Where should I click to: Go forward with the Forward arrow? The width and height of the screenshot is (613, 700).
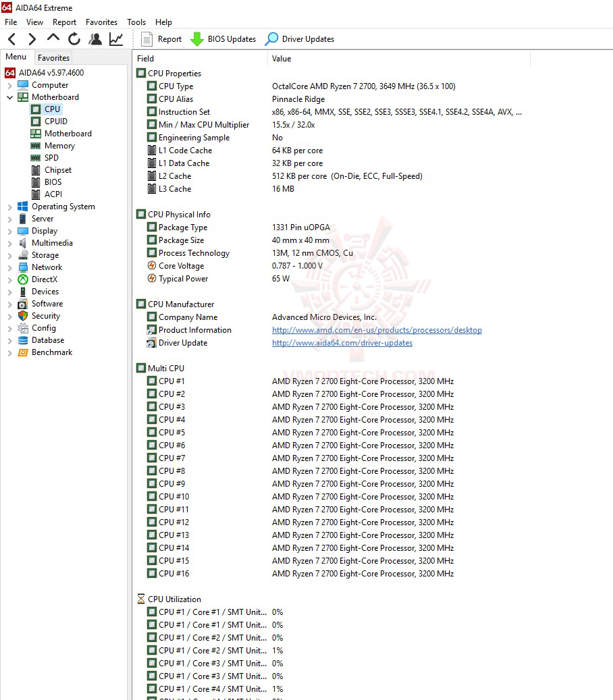(x=32, y=39)
